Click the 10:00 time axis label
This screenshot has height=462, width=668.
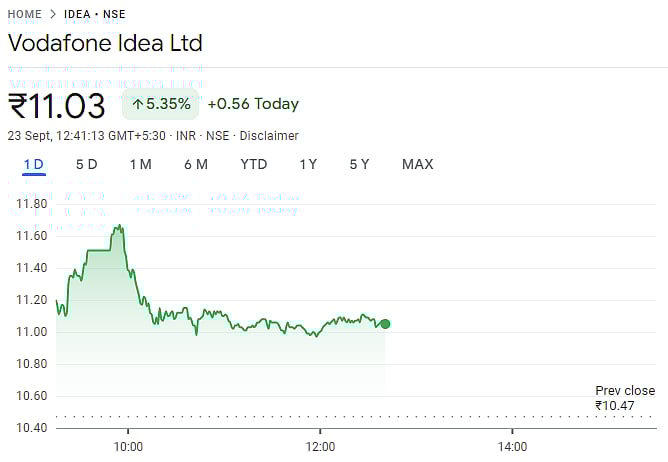pos(128,446)
